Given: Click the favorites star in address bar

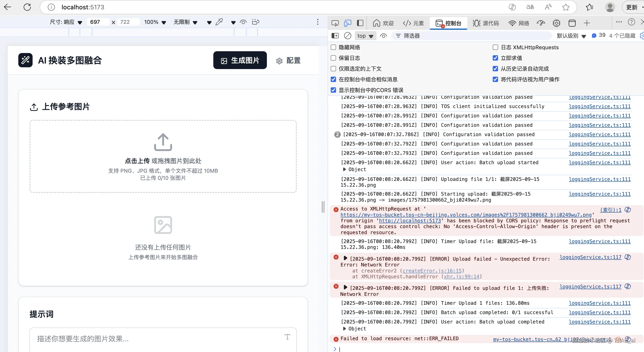Looking at the screenshot, I should point(566,7).
